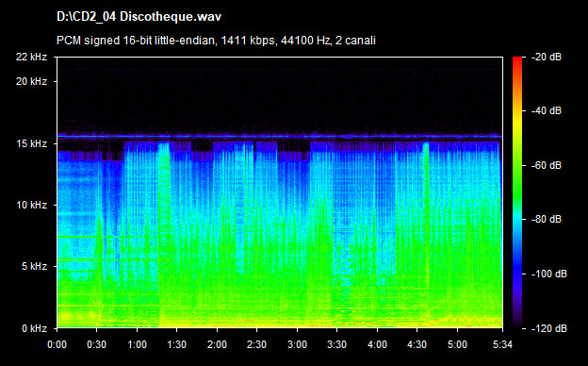Click the 5 kHz frequency axis label
Image resolution: width=588 pixels, height=366 pixels.
coord(34,267)
